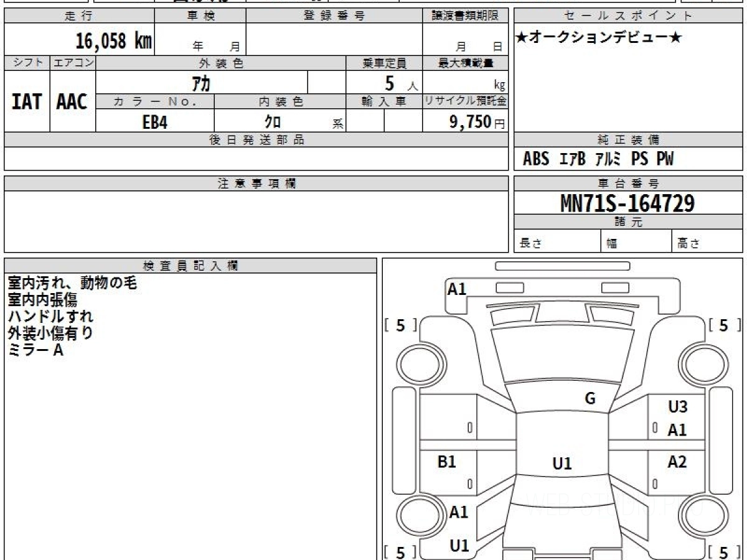Screen dimensions: 747x560
Task: Click the U3 damage mark on diagram
Action: point(677,407)
